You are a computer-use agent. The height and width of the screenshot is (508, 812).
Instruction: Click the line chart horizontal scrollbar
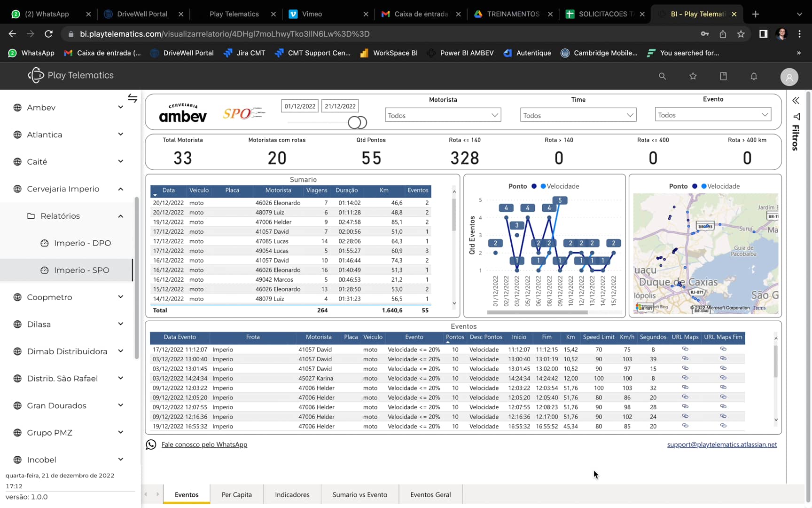pos(538,312)
